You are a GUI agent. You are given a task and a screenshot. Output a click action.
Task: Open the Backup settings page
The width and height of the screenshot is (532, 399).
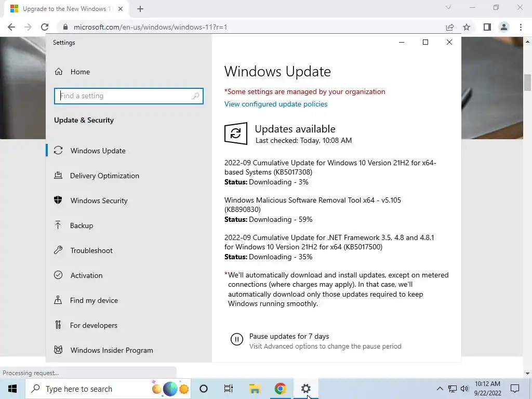(82, 225)
